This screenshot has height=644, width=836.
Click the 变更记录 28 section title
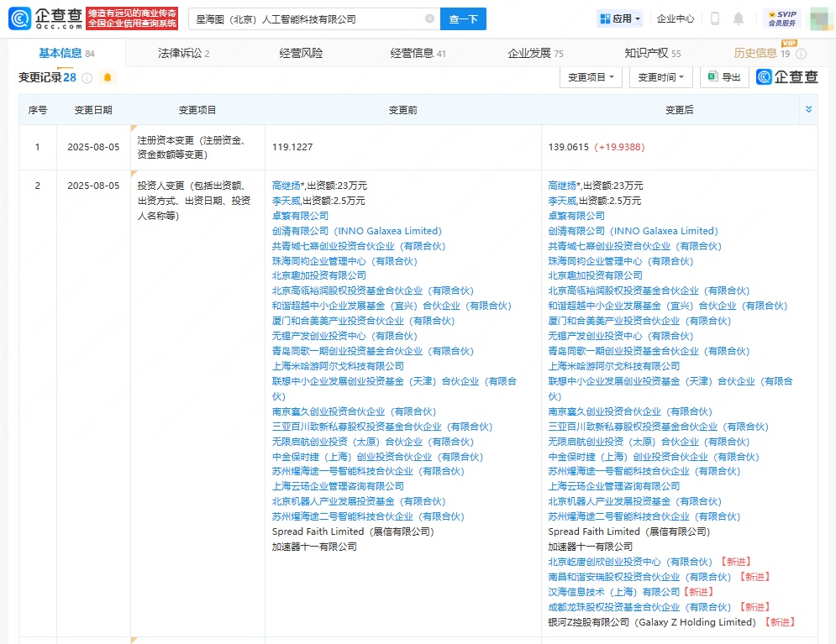click(x=47, y=78)
